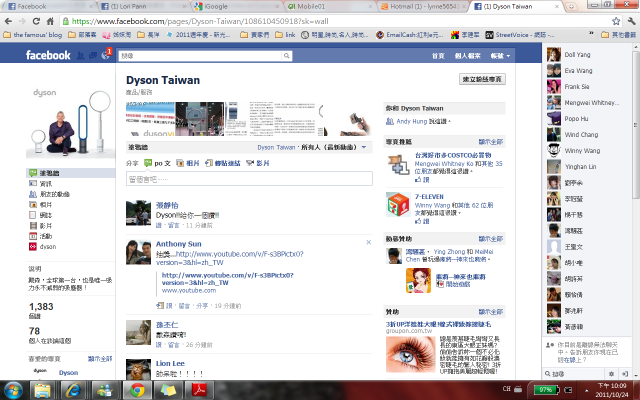The width and height of the screenshot is (640, 400).
Task: Open the account dropdown in header
Action: (x=500, y=56)
